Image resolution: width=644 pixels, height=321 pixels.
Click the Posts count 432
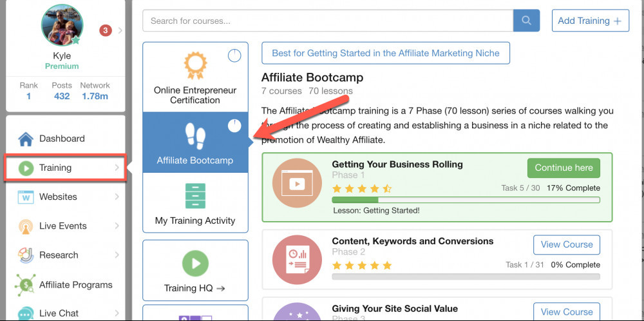point(62,96)
